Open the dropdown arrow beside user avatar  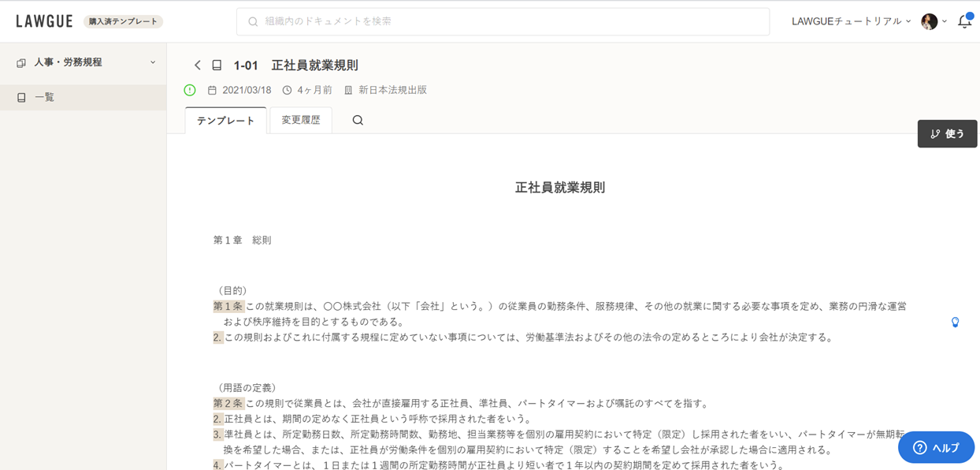pyautogui.click(x=945, y=21)
